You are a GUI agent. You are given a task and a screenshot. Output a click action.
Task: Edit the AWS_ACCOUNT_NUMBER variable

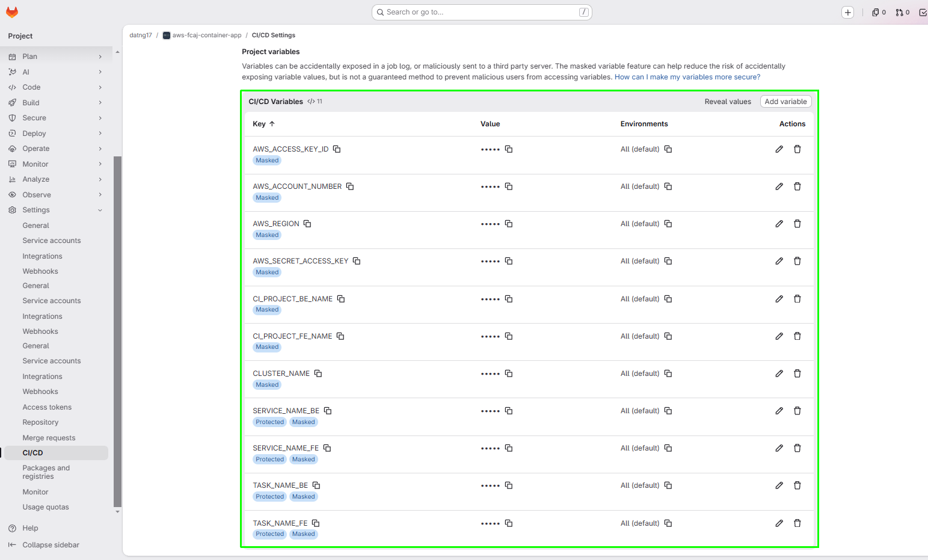click(779, 186)
